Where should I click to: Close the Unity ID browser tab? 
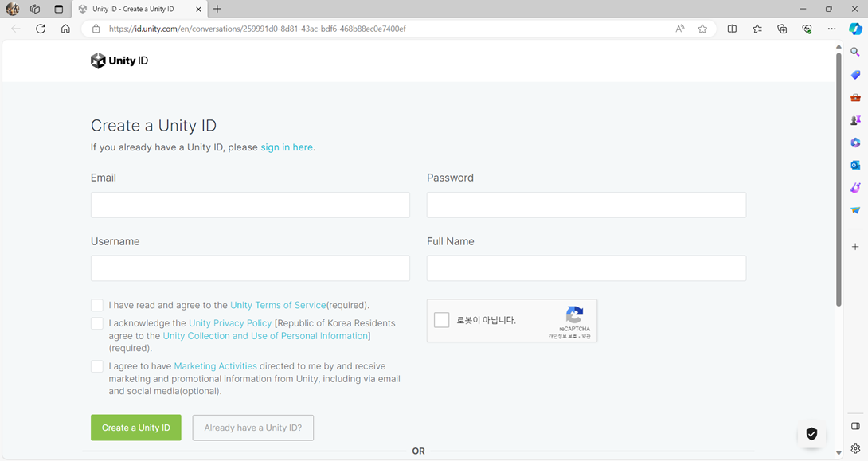(x=199, y=9)
